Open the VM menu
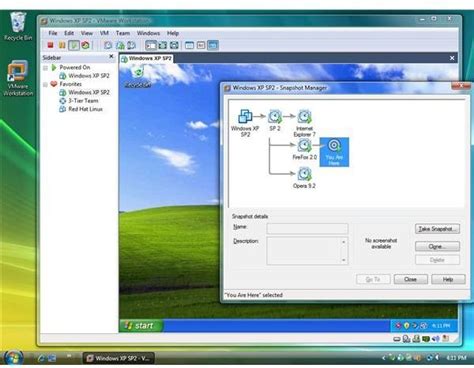The image size is (474, 368). [x=104, y=33]
